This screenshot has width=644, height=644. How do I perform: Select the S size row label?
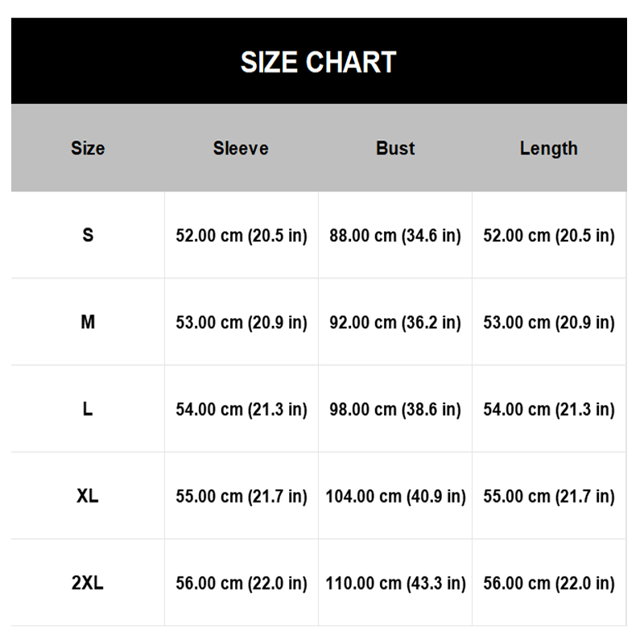point(88,235)
